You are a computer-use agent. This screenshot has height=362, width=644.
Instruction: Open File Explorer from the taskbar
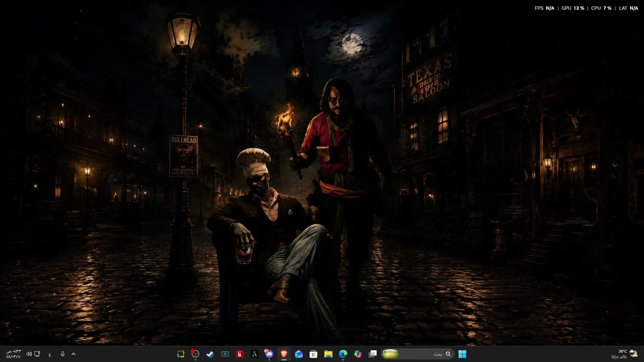pyautogui.click(x=328, y=354)
